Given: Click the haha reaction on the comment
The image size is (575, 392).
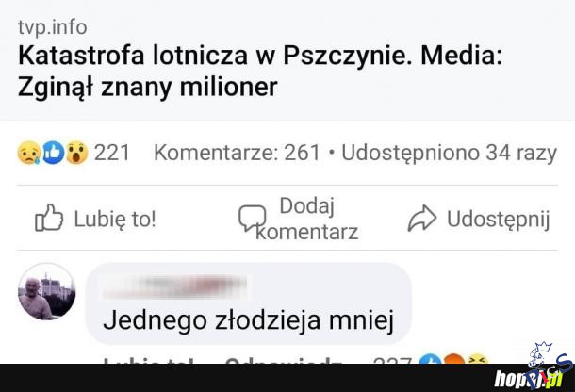Looking at the screenshot, I should pos(477,360).
